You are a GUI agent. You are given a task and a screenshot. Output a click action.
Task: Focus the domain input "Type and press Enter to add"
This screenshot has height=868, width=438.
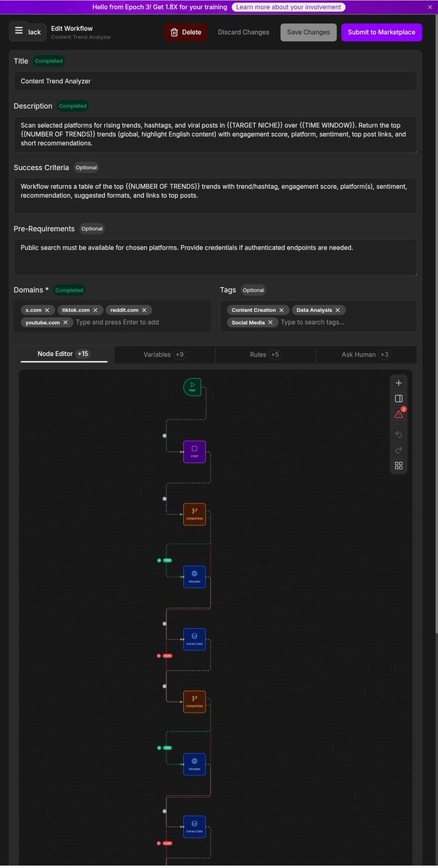(117, 322)
